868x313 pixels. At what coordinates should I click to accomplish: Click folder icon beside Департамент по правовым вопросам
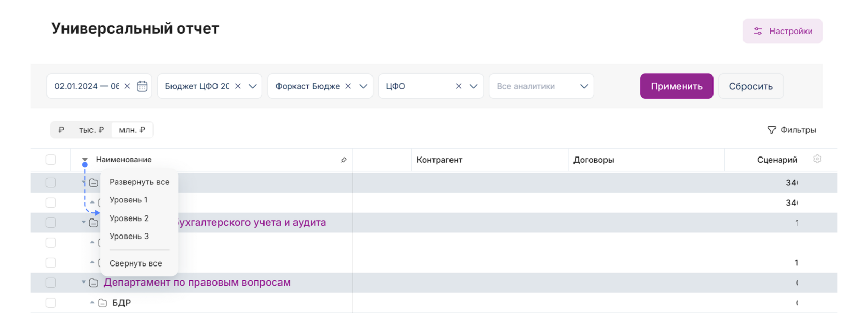94,283
